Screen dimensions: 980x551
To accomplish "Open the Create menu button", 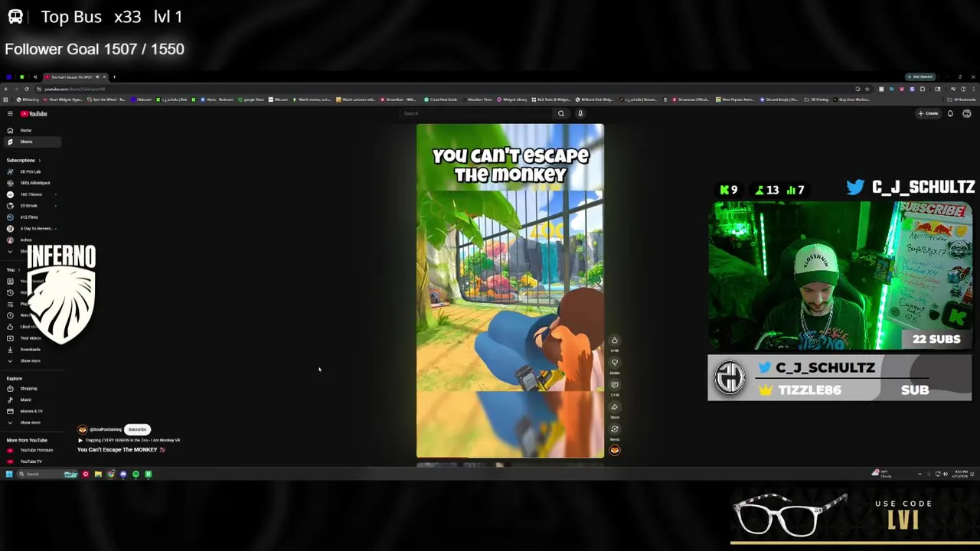I will 928,113.
